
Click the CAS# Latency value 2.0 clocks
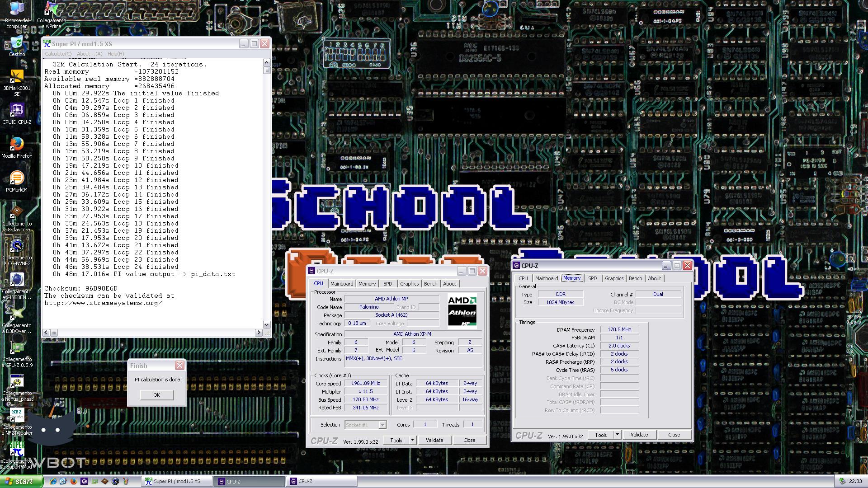coord(619,346)
